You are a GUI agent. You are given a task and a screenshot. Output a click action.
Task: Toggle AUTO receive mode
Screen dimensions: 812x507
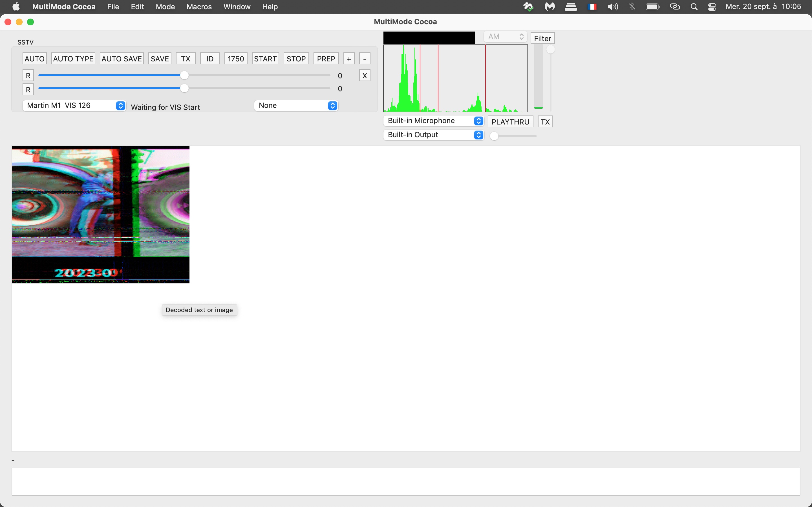35,59
